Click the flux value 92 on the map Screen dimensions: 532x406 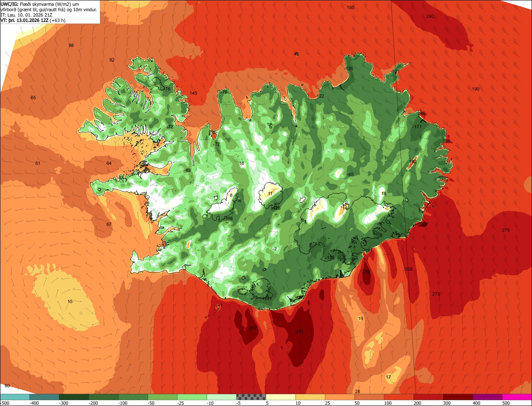point(112,60)
